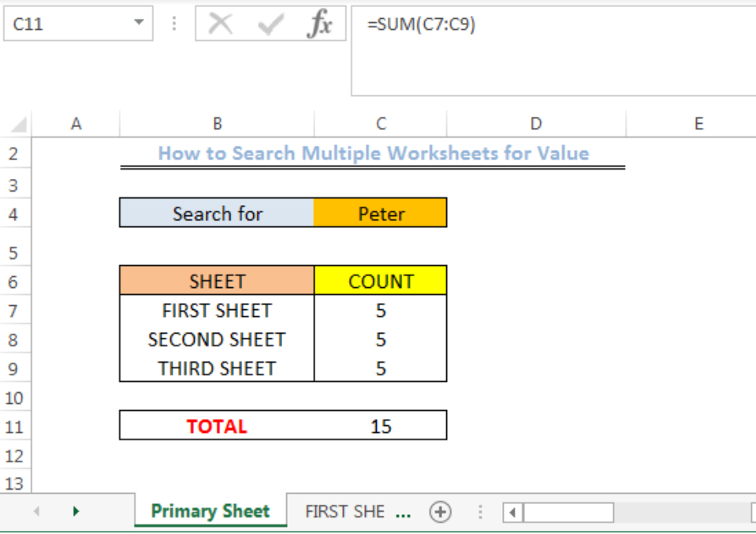
Task: Click the New Sheet plus icon
Action: click(x=439, y=511)
